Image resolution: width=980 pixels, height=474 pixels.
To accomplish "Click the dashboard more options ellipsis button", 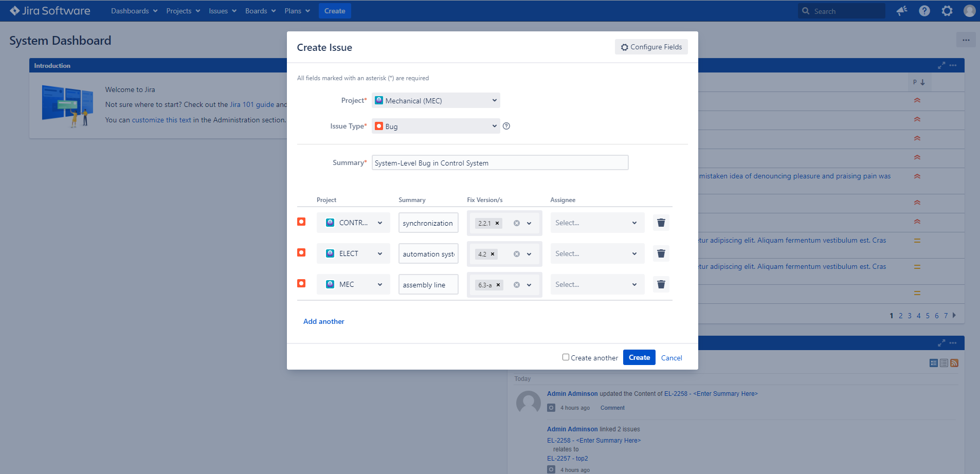I will click(966, 40).
